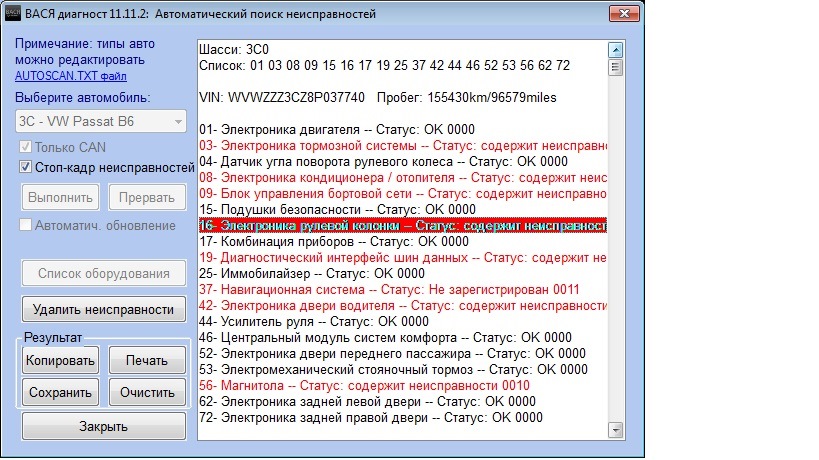The image size is (819, 460).
Task: Click Удалить неисправности button
Action: click(x=103, y=309)
